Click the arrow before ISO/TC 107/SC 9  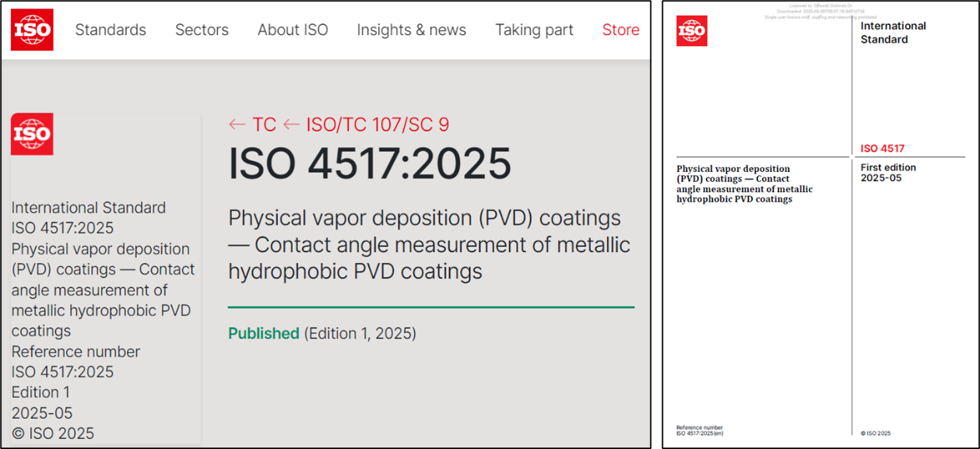coord(291,125)
